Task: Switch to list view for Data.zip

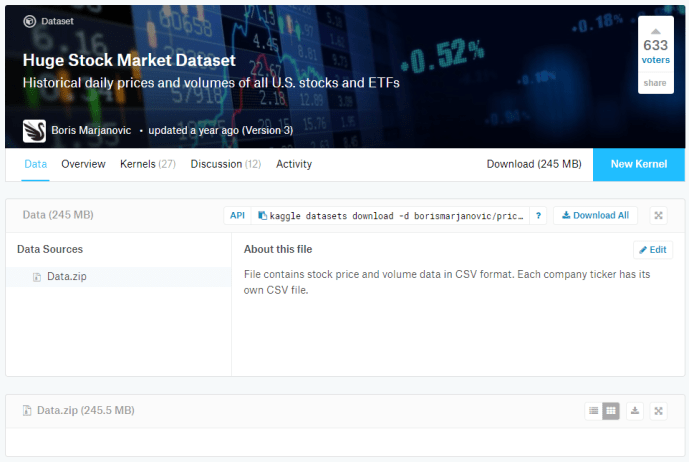Action: tap(593, 411)
